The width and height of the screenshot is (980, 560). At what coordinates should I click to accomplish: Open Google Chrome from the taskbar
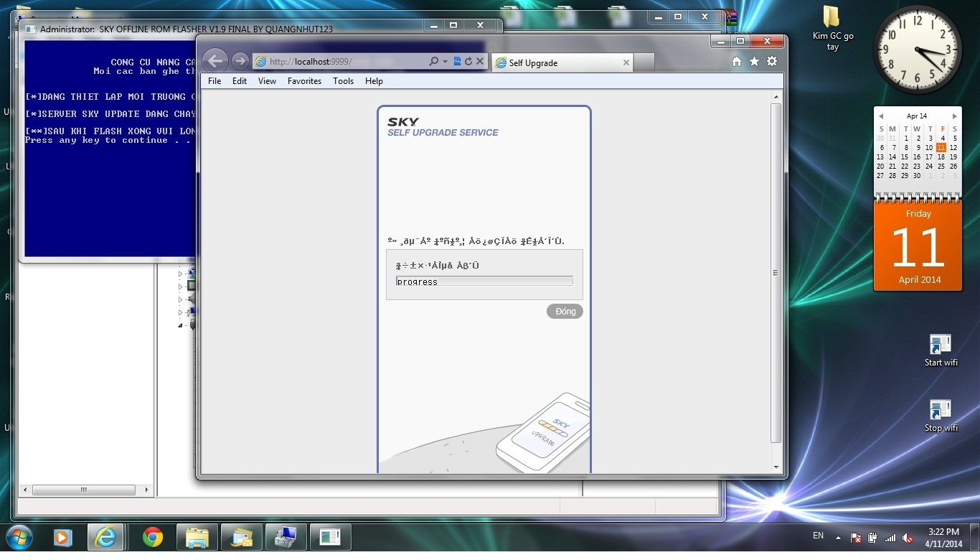(152, 537)
